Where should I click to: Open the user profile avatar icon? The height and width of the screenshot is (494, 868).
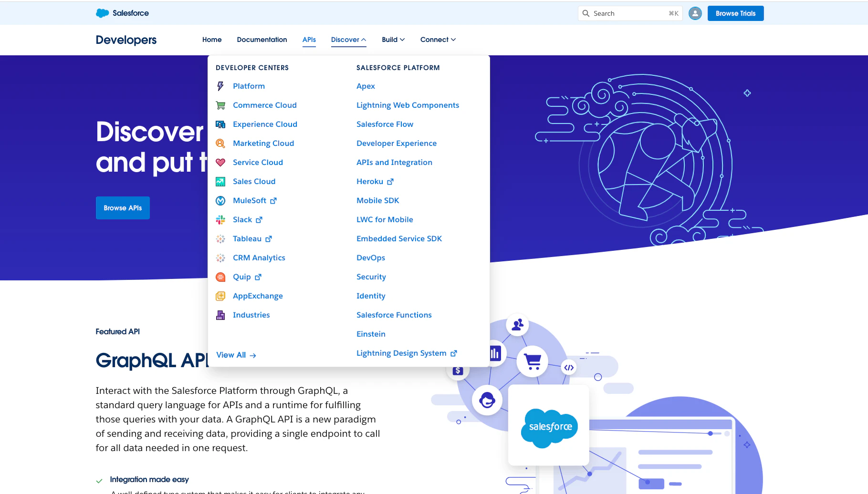point(695,13)
